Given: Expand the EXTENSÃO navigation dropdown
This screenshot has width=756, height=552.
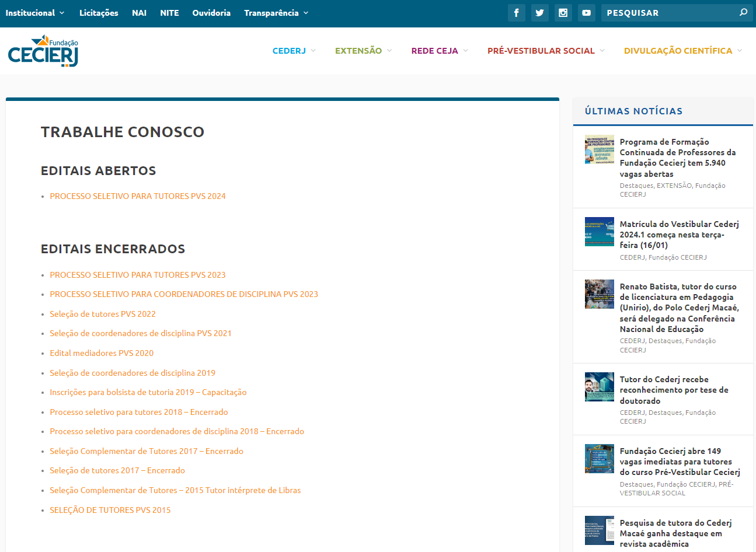Looking at the screenshot, I should pyautogui.click(x=363, y=51).
